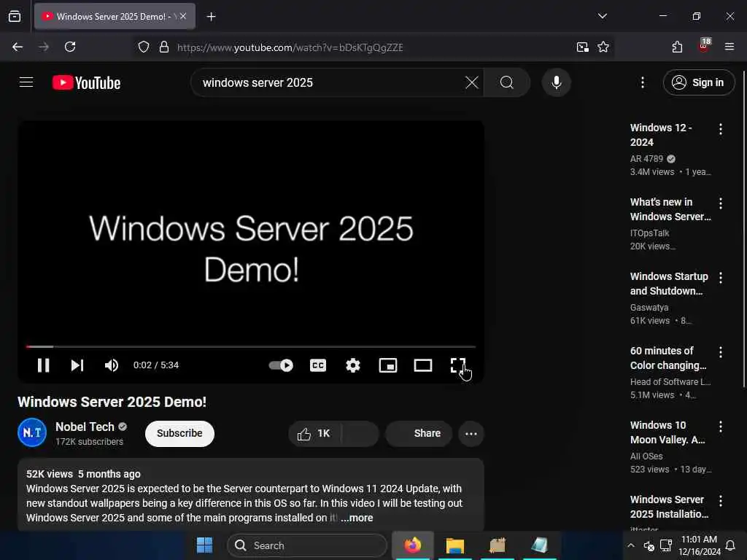747x560 pixels.
Task: Open a new browser tab
Action: click(211, 17)
